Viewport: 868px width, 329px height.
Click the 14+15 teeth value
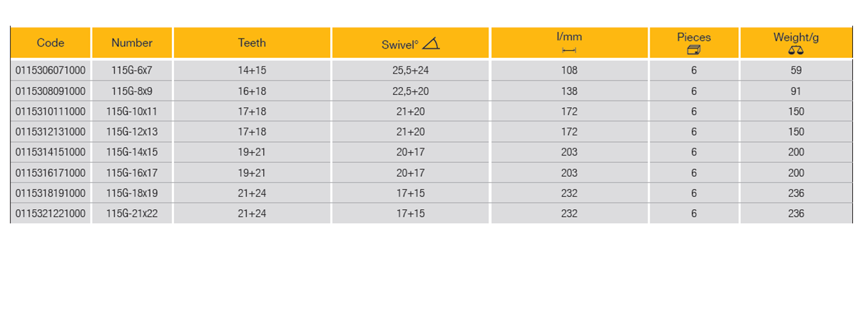pyautogui.click(x=252, y=71)
